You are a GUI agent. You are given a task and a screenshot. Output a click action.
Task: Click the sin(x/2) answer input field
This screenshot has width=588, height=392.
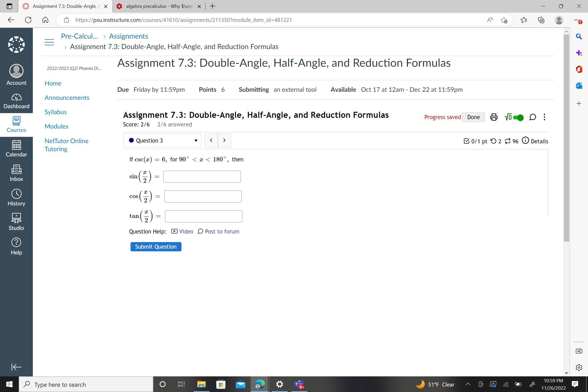202,177
